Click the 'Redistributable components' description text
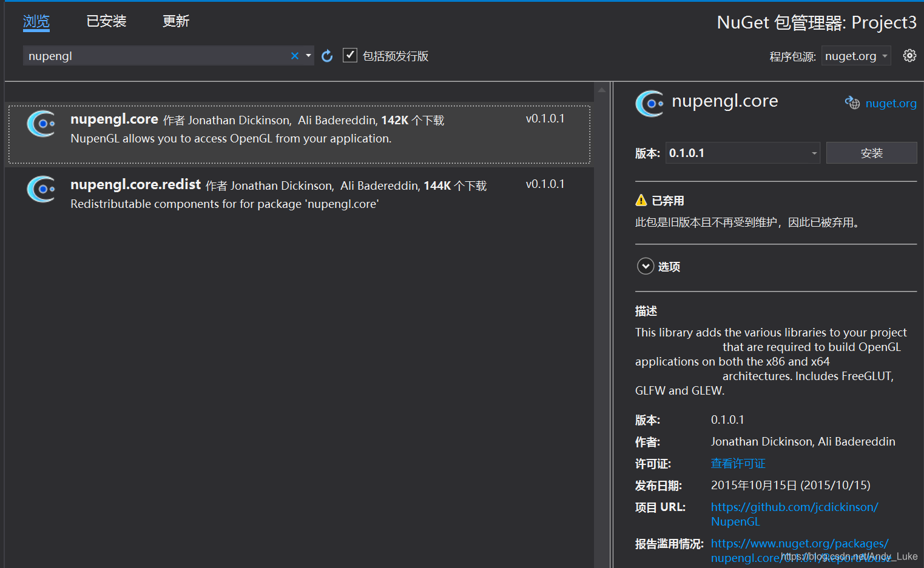924x568 pixels. coord(224,204)
